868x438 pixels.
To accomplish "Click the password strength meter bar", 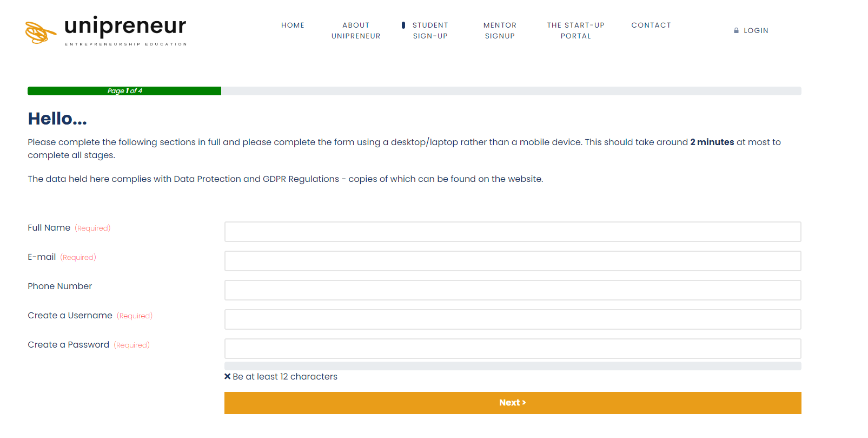I will [512, 366].
